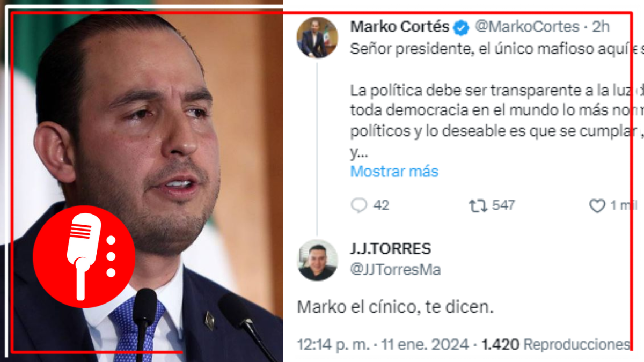Screen dimensions: 644x362
Task: Open Marko Cortés profile avatar
Action: (317, 38)
